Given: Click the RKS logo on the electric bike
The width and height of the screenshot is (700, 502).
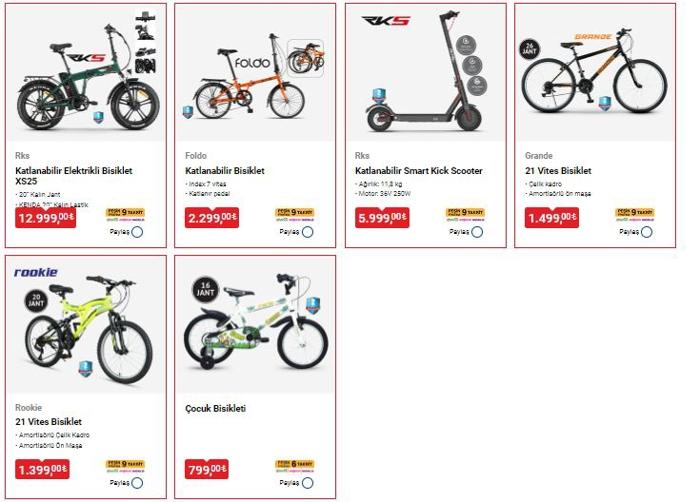Looking at the screenshot, I should tap(85, 58).
